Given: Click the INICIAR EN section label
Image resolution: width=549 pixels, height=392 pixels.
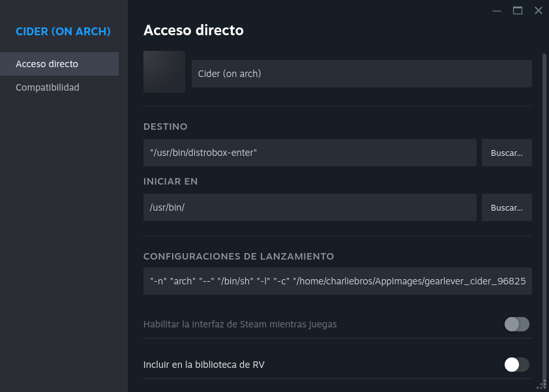Looking at the screenshot, I should click(171, 181).
